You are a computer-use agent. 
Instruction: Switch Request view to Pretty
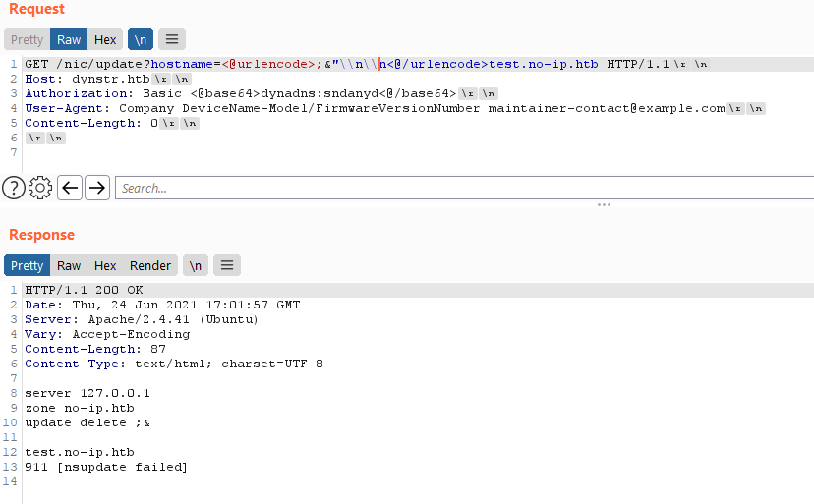tap(27, 40)
